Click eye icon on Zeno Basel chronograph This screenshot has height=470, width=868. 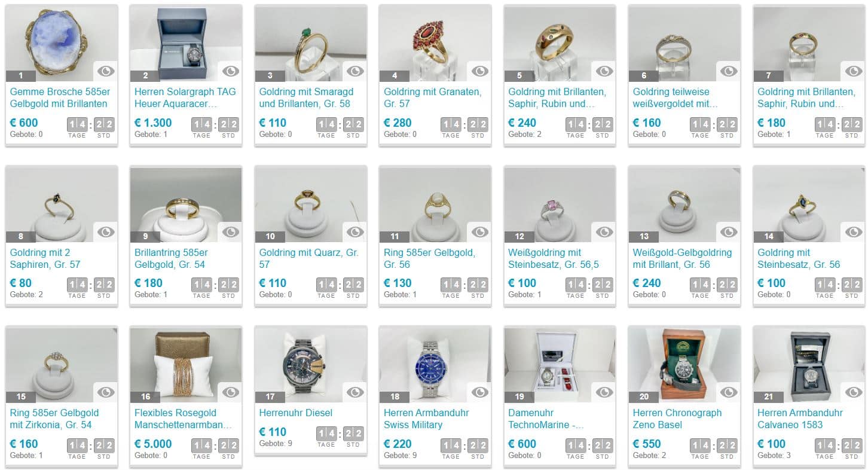coord(729,392)
